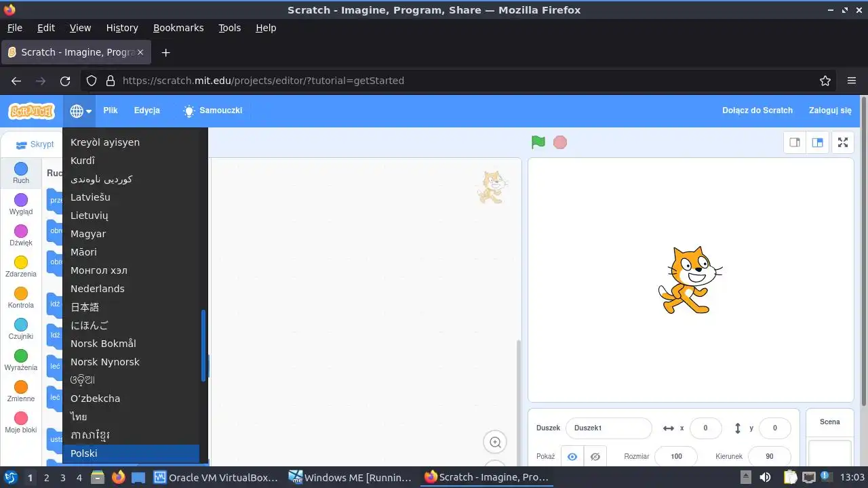
Task: Show the sprite with eye icon
Action: tap(572, 457)
